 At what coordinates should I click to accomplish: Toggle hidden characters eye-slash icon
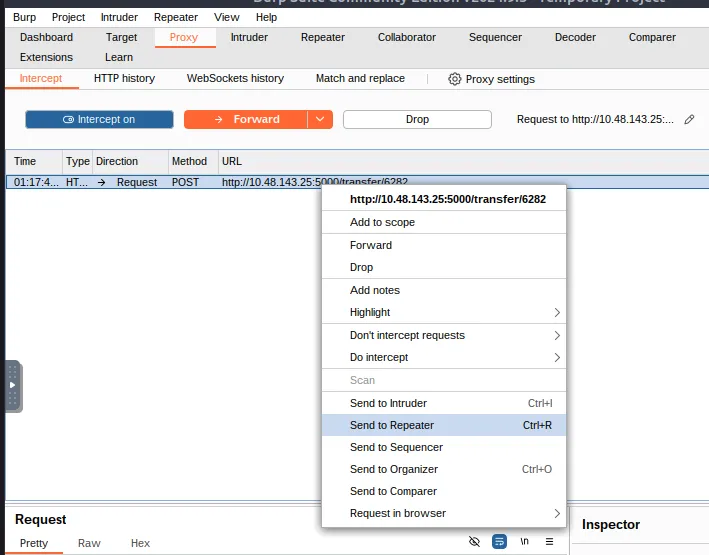tap(475, 542)
